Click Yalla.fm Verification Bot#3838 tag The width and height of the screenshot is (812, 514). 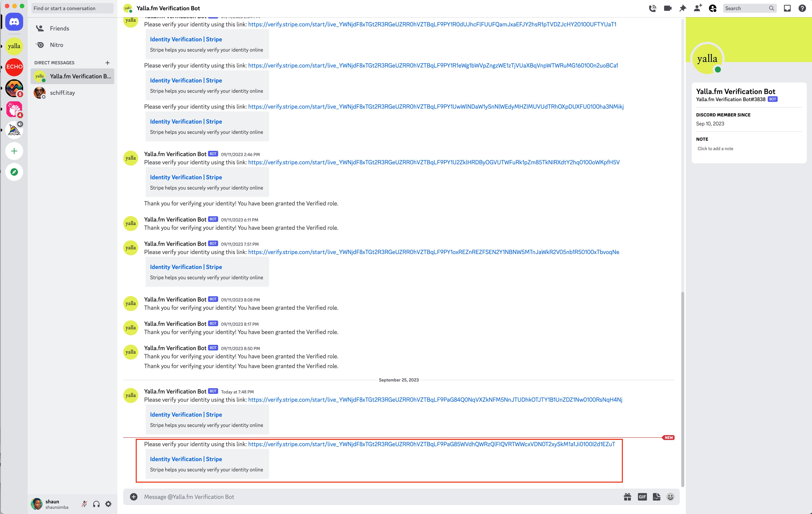coord(730,99)
